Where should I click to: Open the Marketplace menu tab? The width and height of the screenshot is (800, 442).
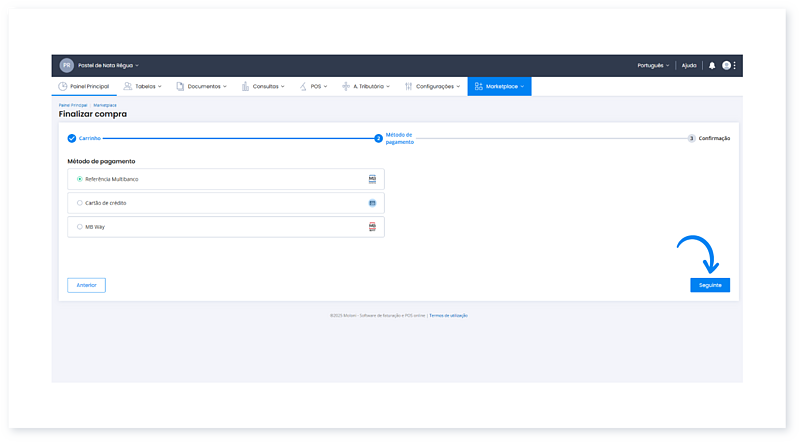pos(499,86)
